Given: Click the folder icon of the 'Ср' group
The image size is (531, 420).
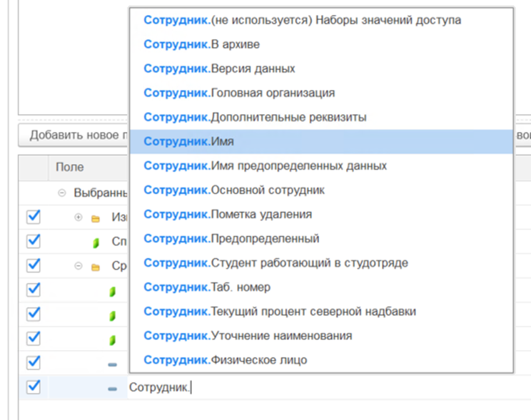Looking at the screenshot, I should coord(96,266).
